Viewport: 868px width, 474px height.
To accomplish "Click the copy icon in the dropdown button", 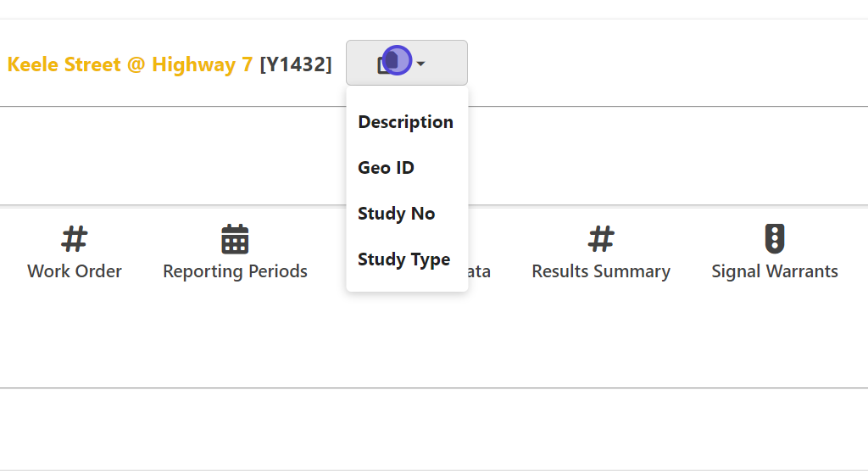I will pyautogui.click(x=388, y=63).
